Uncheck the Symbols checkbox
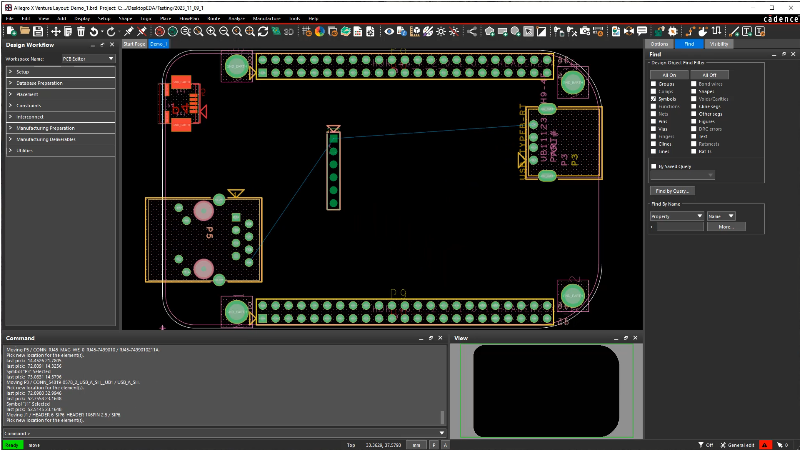This screenshot has width=800, height=450. click(x=653, y=99)
